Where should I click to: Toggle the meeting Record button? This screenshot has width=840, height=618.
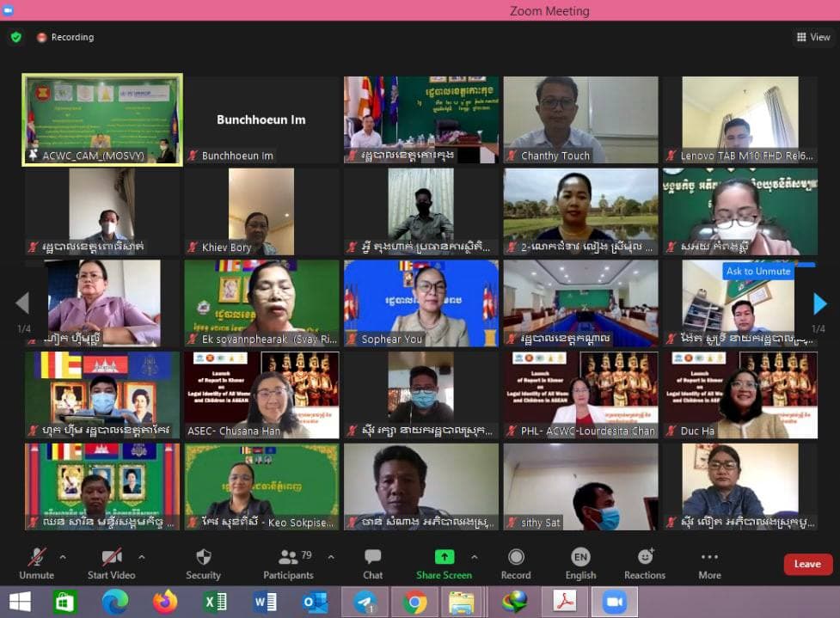click(516, 563)
